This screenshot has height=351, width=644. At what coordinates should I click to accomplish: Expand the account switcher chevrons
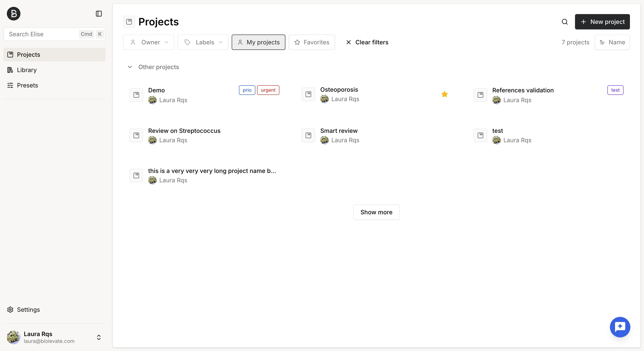point(99,337)
